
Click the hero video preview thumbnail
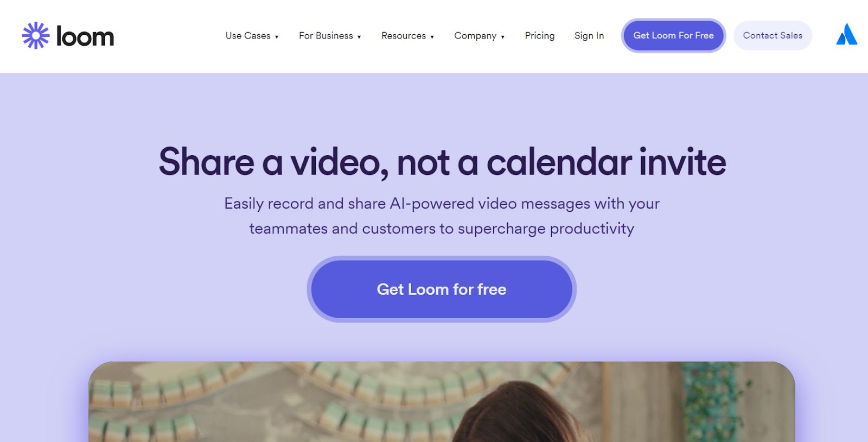[x=442, y=402]
